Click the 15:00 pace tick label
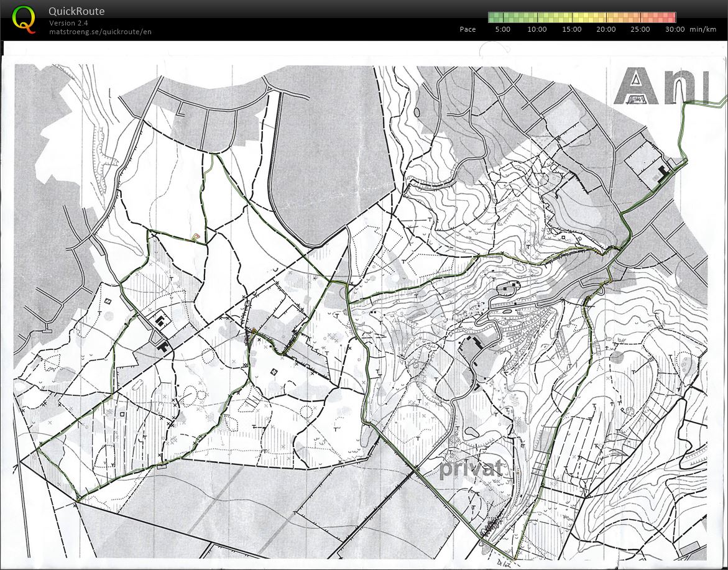Viewport: 728px width, 570px height. click(571, 29)
